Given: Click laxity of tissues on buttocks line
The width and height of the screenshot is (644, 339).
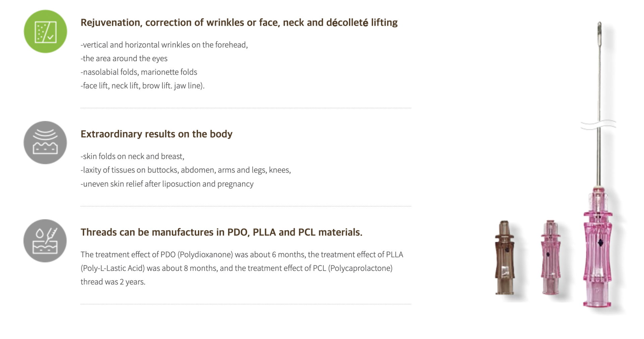Looking at the screenshot, I should point(185,170).
